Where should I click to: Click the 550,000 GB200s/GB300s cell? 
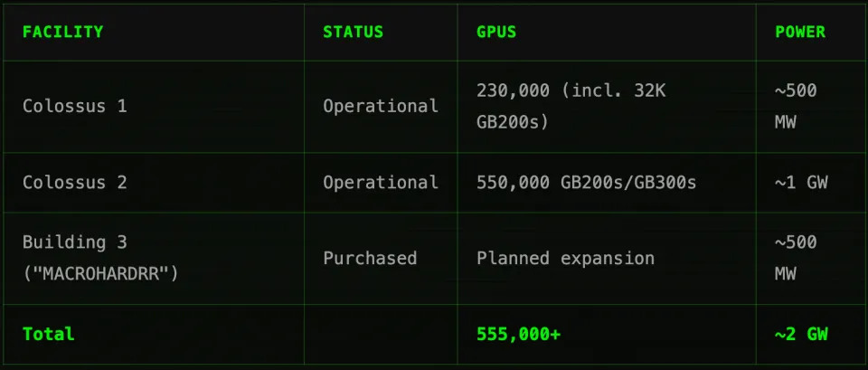point(586,182)
